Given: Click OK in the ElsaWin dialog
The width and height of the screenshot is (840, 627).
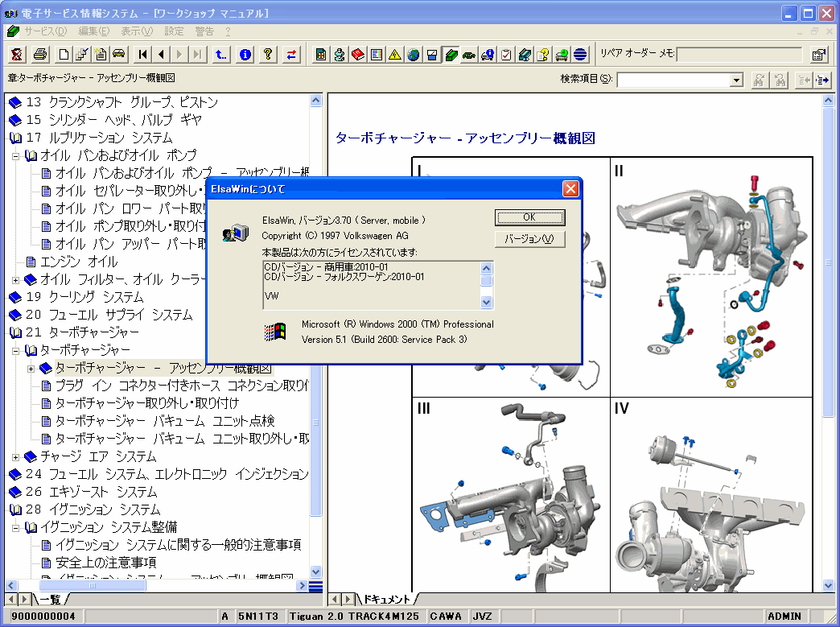Looking at the screenshot, I should [x=529, y=217].
